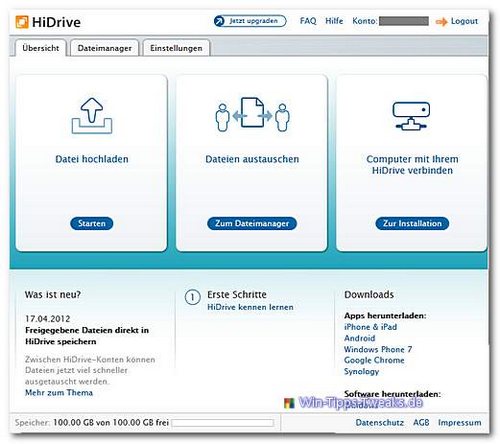Click the Downloads heading
Viewport: 500px width, 444px height.
pyautogui.click(x=369, y=295)
